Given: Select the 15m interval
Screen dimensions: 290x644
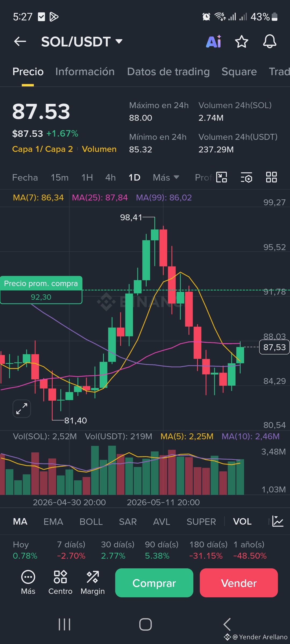Looking at the screenshot, I should pos(60,178).
